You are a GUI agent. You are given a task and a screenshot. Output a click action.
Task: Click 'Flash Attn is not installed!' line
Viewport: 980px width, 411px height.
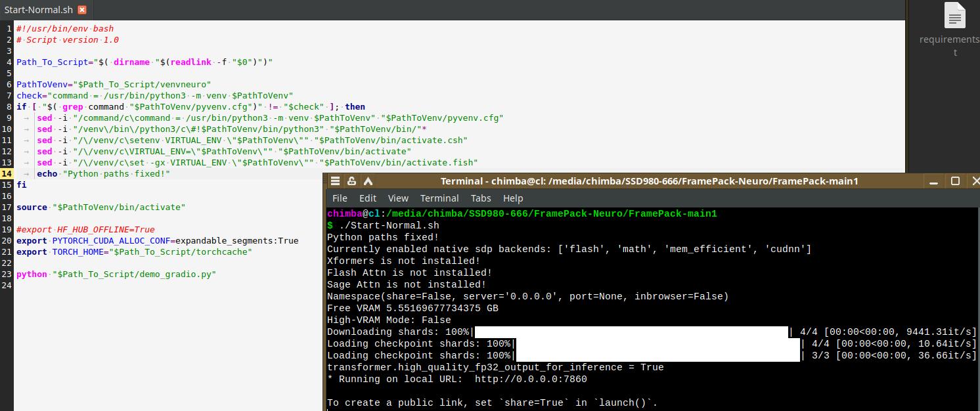[410, 273]
